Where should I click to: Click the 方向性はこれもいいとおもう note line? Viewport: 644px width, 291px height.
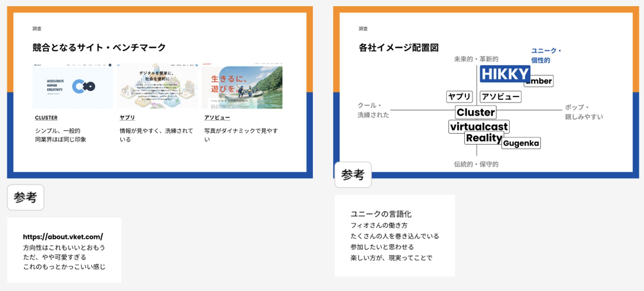point(64,247)
